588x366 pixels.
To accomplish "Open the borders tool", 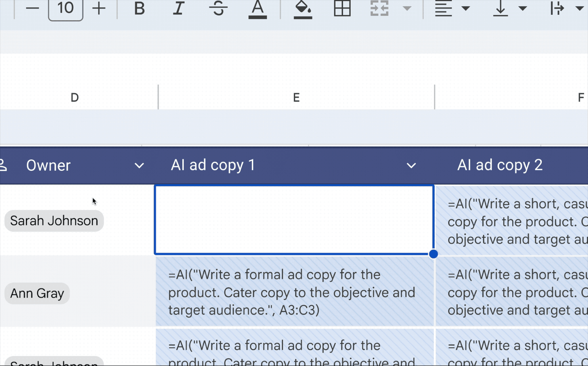I will (x=342, y=8).
